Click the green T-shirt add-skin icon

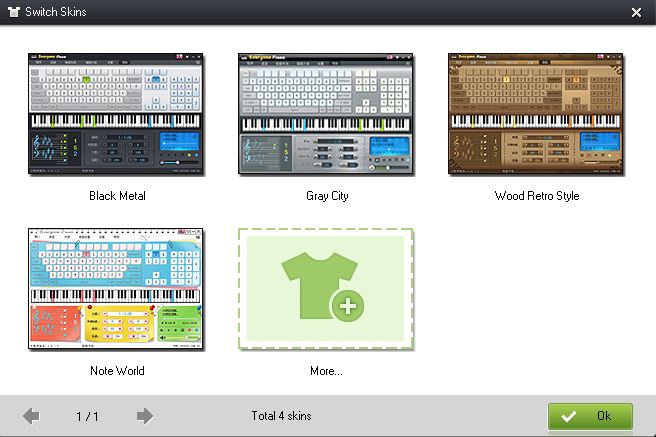click(319, 286)
